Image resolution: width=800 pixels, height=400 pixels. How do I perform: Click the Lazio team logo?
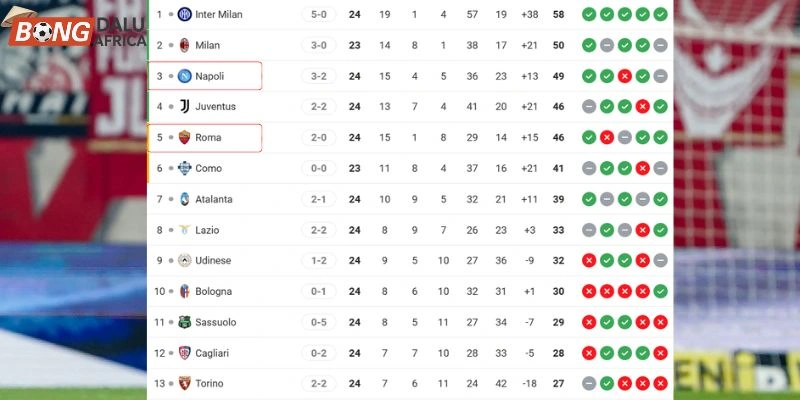point(184,230)
